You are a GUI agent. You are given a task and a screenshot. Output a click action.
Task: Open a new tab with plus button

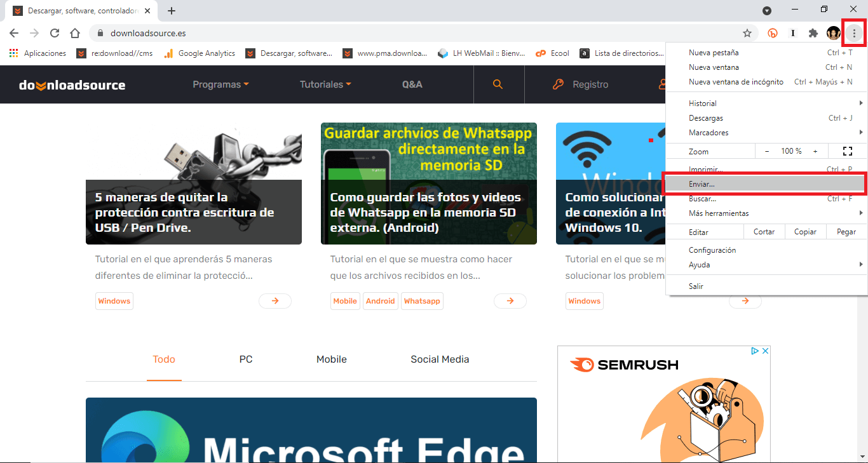172,11
